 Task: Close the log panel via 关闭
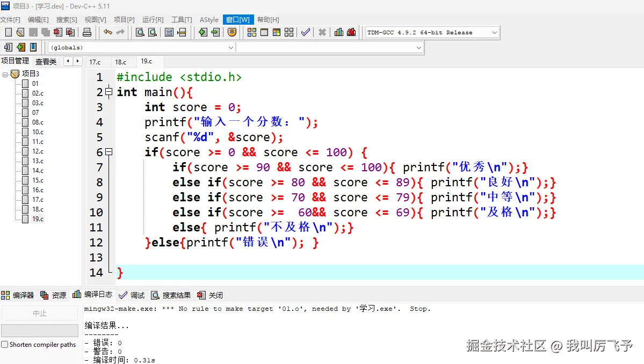[213, 295]
